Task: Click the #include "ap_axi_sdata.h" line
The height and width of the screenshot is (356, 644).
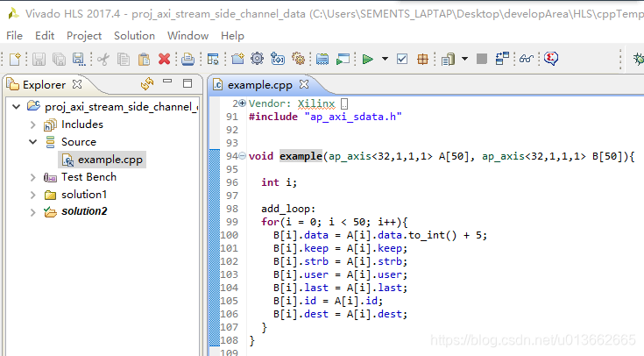Action: pyautogui.click(x=325, y=117)
